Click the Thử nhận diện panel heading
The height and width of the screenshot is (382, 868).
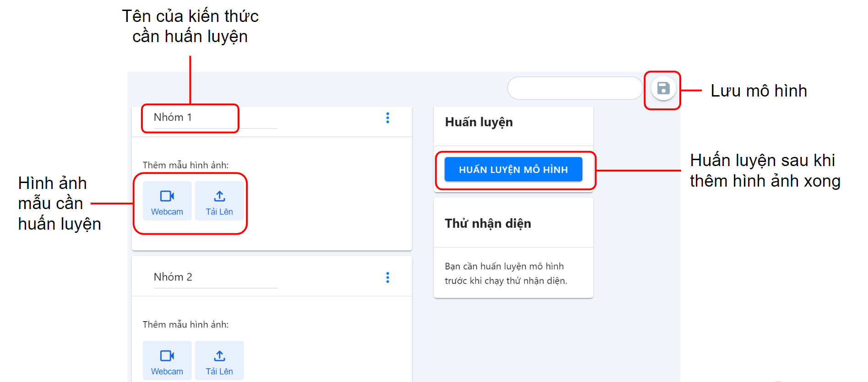tap(488, 223)
